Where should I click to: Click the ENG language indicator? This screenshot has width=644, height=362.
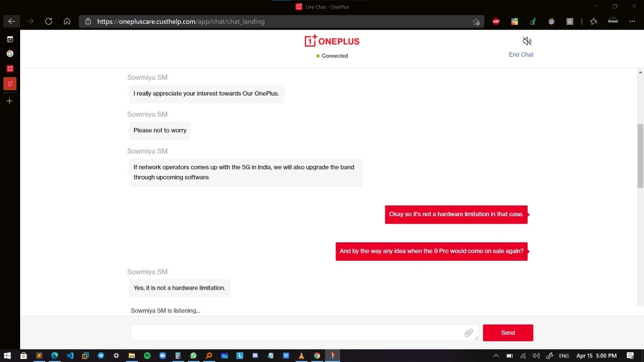(x=564, y=355)
